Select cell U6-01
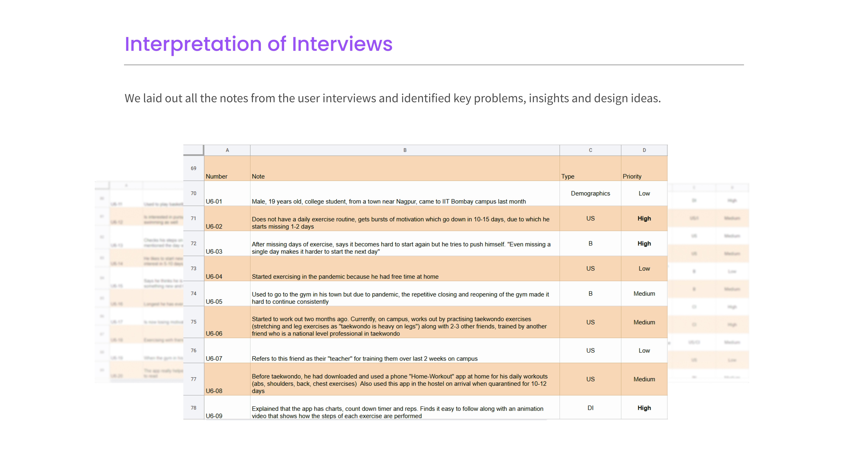This screenshot has height=453, width=868. (227, 193)
